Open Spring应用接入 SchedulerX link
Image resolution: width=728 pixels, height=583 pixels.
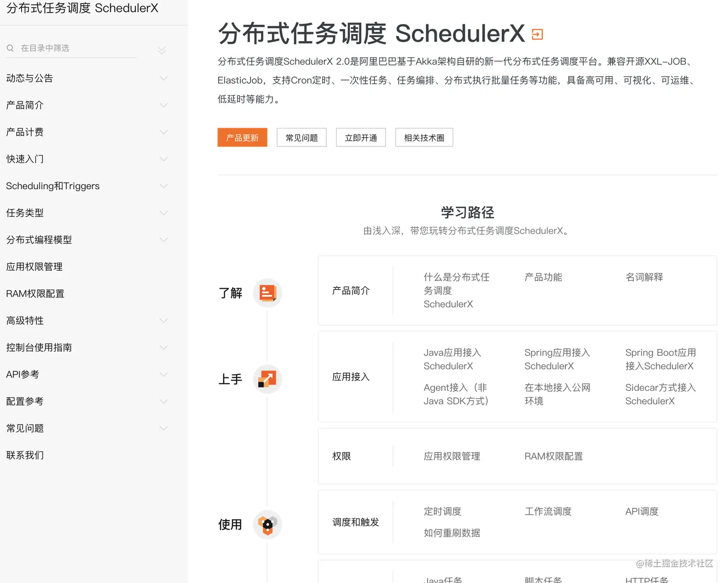pos(557,359)
